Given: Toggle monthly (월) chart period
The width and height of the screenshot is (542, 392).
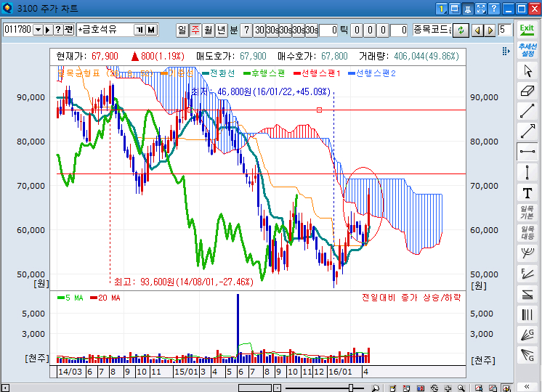Looking at the screenshot, I should click(209, 30).
